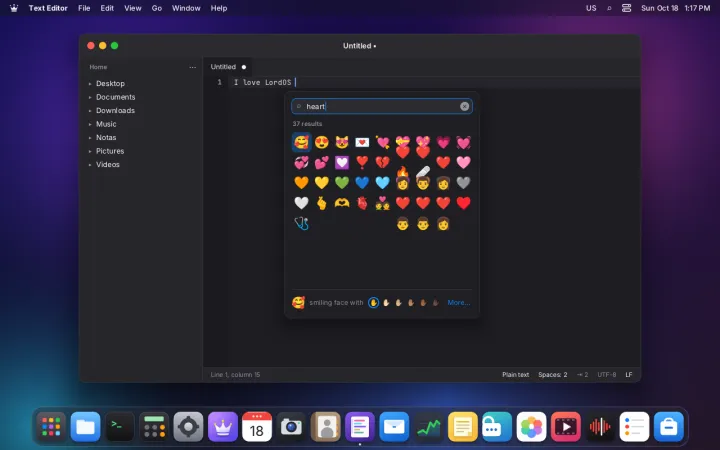Pick the white heart emoji

(301, 203)
